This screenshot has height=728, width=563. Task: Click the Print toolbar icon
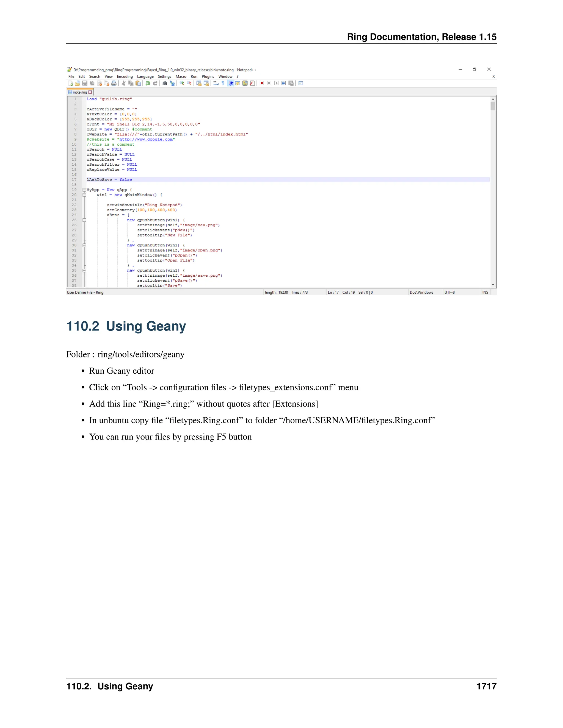click(x=114, y=83)
